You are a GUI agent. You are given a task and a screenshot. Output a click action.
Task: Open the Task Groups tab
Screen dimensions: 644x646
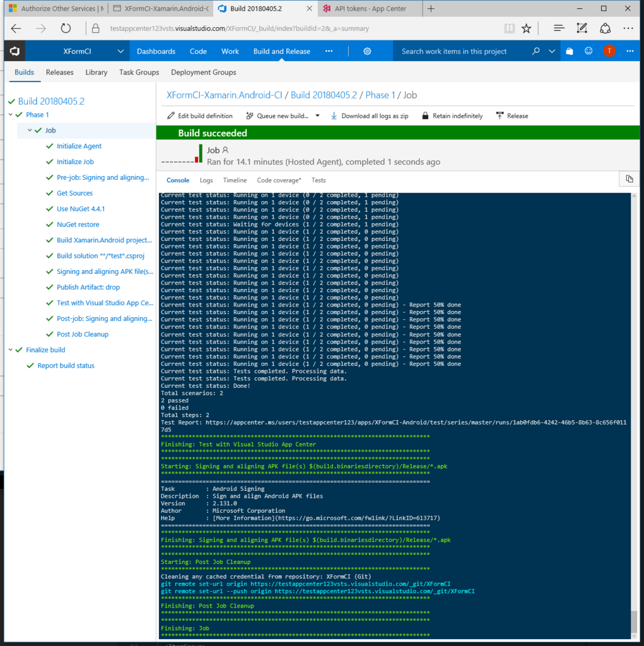(139, 72)
